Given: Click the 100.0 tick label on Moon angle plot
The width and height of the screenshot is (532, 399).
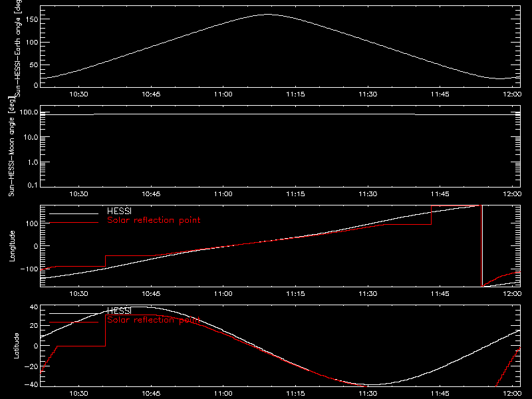Looking at the screenshot, I should click(29, 112).
